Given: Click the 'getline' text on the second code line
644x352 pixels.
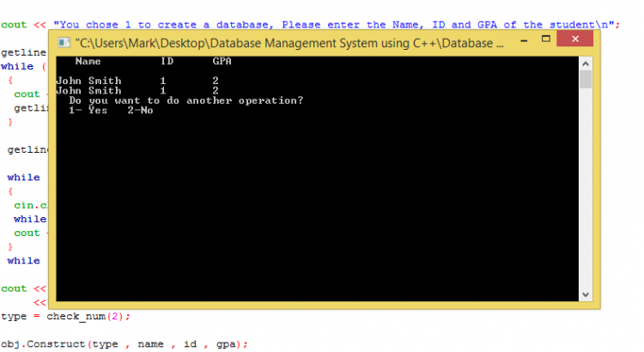Looking at the screenshot, I should pos(23,52).
